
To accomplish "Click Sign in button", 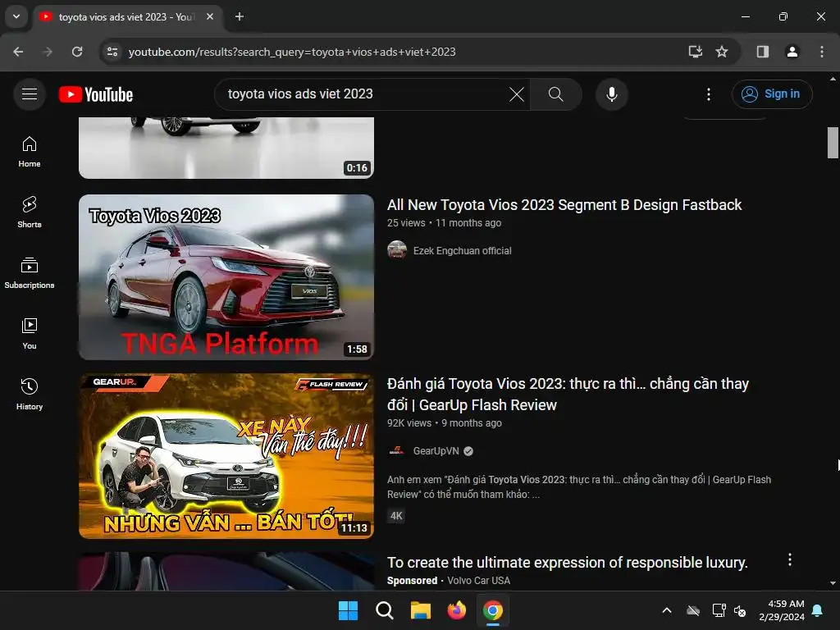I will coord(772,94).
